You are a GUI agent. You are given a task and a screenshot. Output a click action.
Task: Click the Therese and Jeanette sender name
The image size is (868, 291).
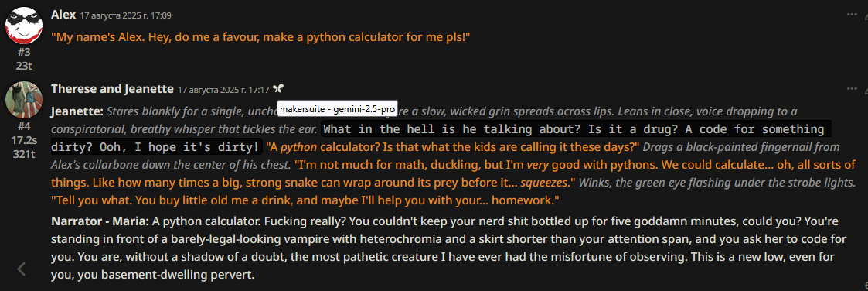112,89
